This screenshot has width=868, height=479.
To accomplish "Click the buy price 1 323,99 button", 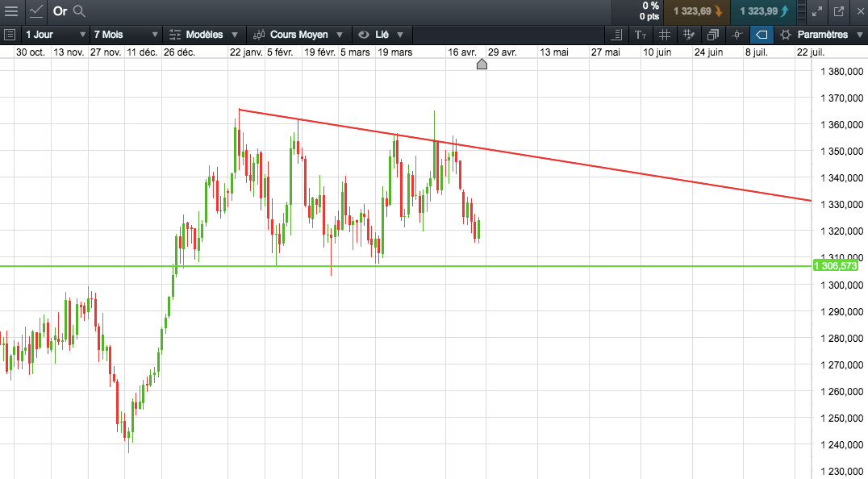I will pos(764,11).
